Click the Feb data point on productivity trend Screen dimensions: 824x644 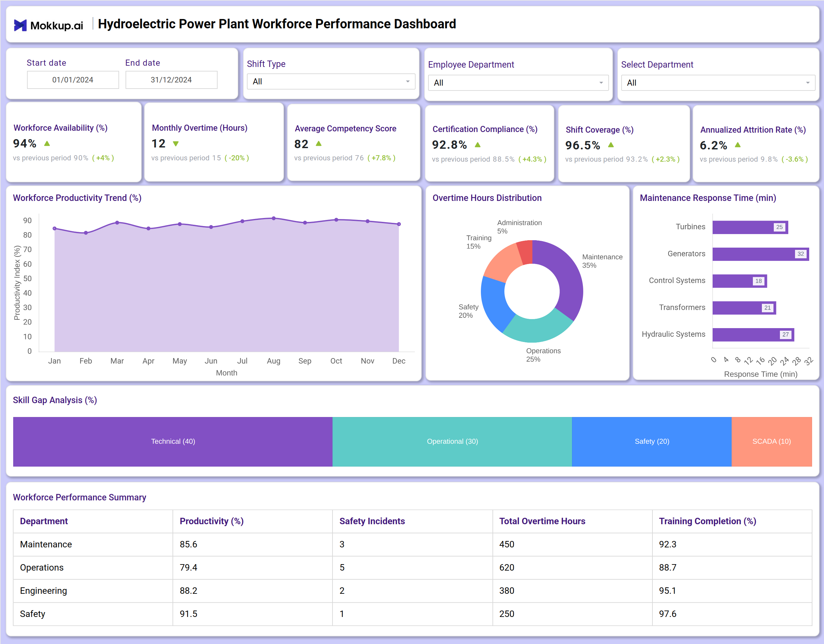pyautogui.click(x=86, y=233)
